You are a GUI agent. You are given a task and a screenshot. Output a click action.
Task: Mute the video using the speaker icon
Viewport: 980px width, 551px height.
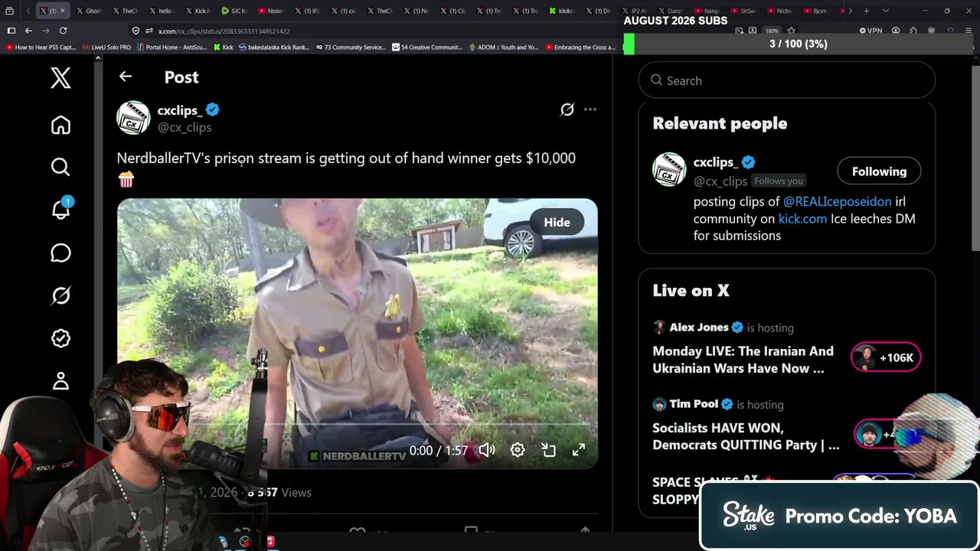[487, 450]
